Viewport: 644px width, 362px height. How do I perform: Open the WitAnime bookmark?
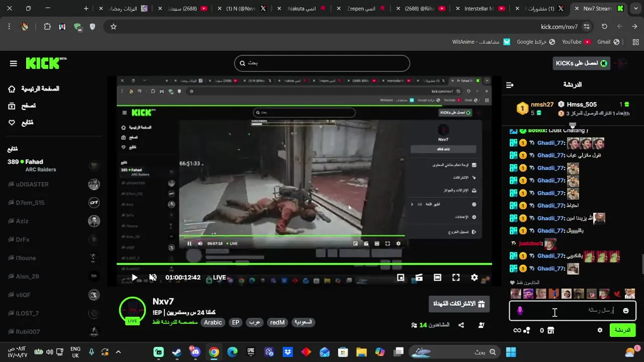[x=481, y=42]
